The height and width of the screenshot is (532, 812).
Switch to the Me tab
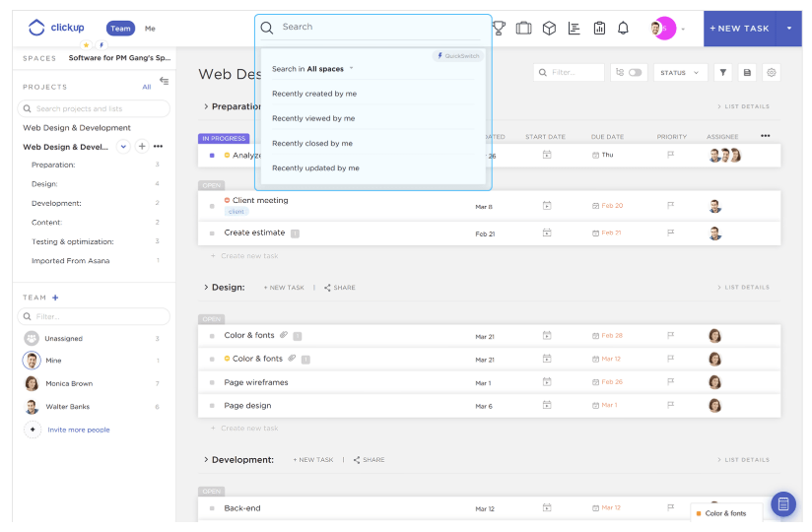click(150, 29)
